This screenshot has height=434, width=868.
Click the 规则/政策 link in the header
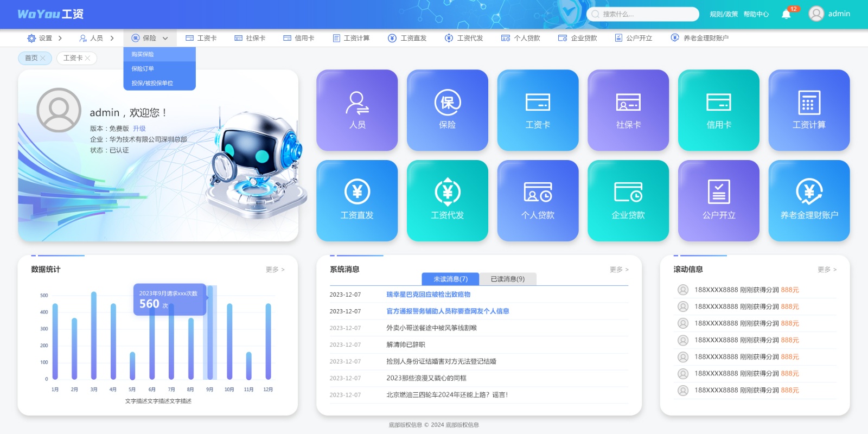pyautogui.click(x=724, y=14)
